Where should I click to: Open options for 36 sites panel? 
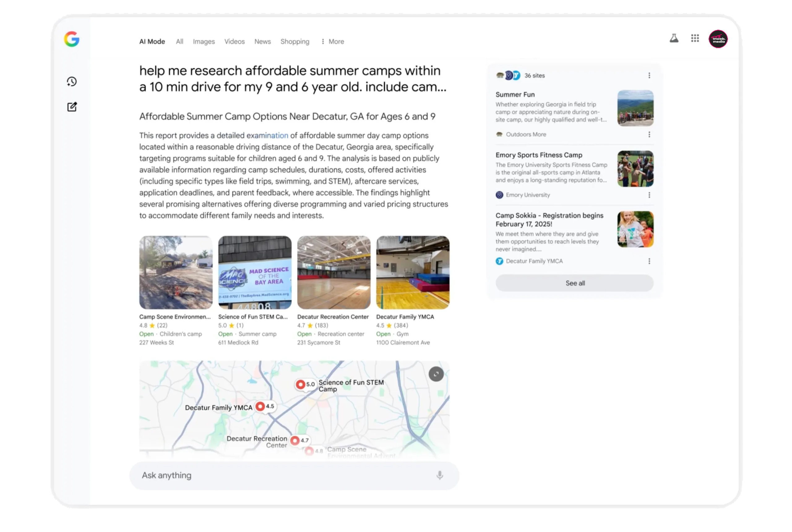point(649,75)
